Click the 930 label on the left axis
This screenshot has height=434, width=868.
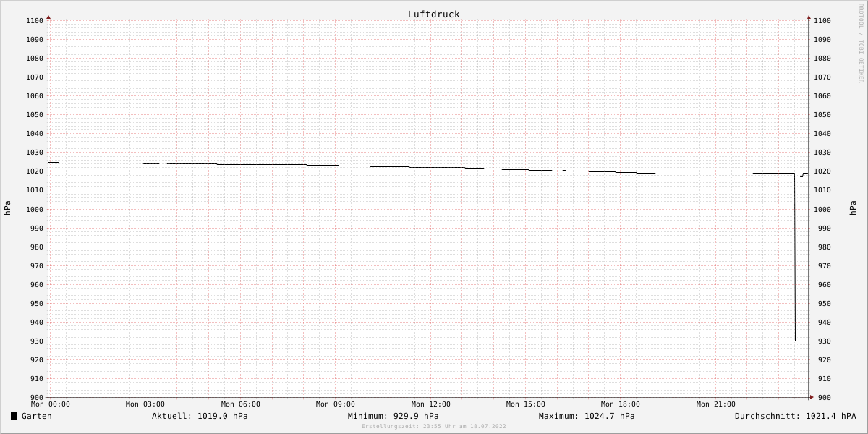[x=37, y=341]
